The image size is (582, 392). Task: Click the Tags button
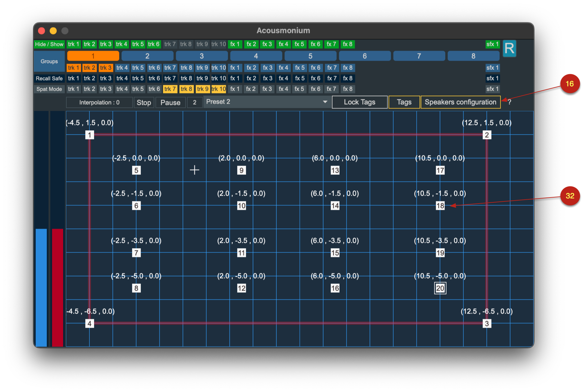click(x=404, y=102)
